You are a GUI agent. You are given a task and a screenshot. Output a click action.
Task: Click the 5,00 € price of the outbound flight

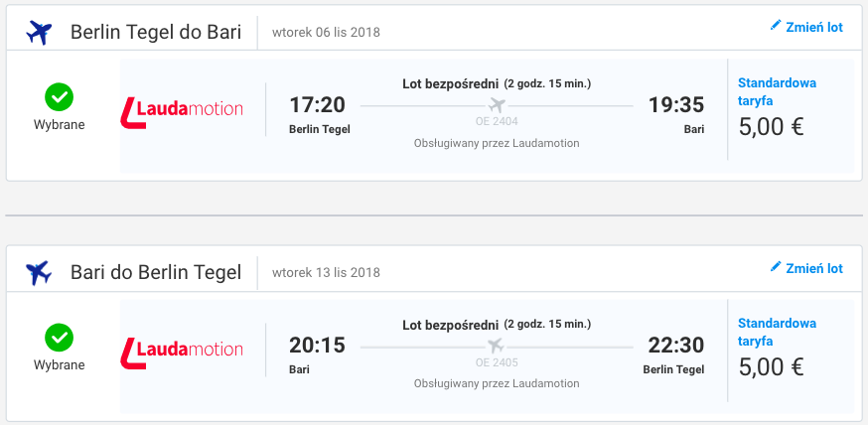[x=772, y=127]
